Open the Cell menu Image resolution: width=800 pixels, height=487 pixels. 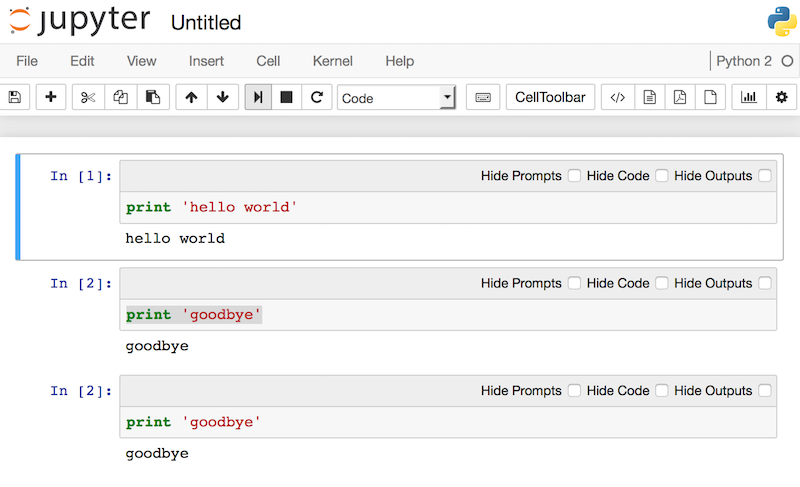click(268, 61)
